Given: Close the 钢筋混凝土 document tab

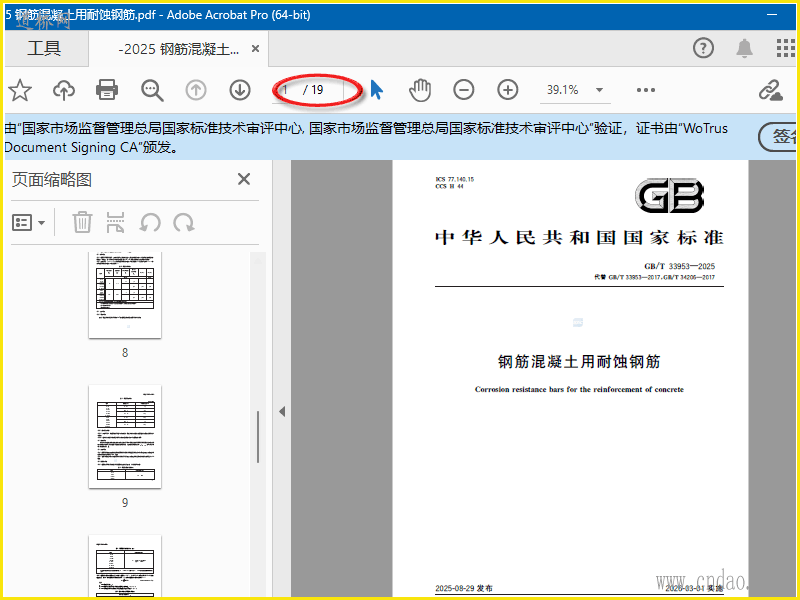Looking at the screenshot, I should [256, 48].
